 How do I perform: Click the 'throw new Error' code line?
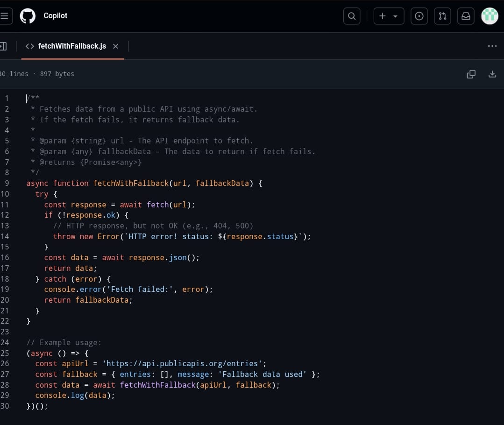tap(182, 236)
